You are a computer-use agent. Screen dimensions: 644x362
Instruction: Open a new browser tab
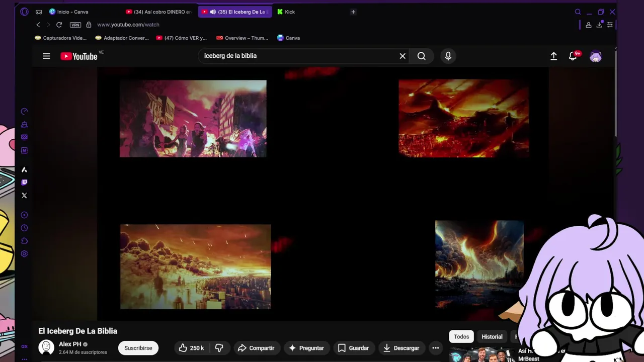(x=353, y=12)
